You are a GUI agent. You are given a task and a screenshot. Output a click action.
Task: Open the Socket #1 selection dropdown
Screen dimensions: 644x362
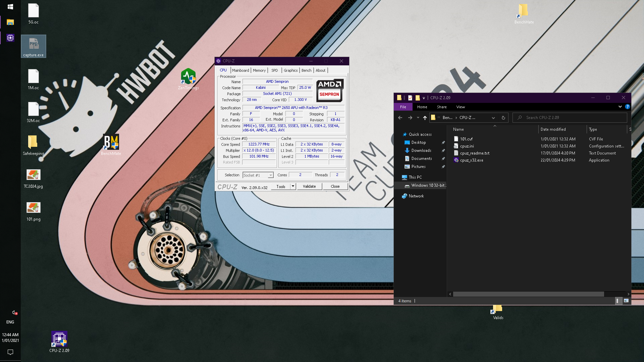click(258, 175)
